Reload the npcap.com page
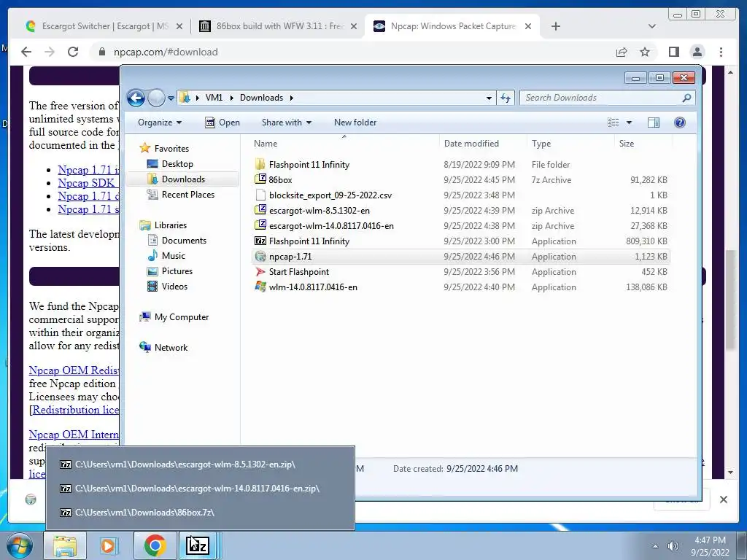This screenshot has height=560, width=747. [x=73, y=52]
